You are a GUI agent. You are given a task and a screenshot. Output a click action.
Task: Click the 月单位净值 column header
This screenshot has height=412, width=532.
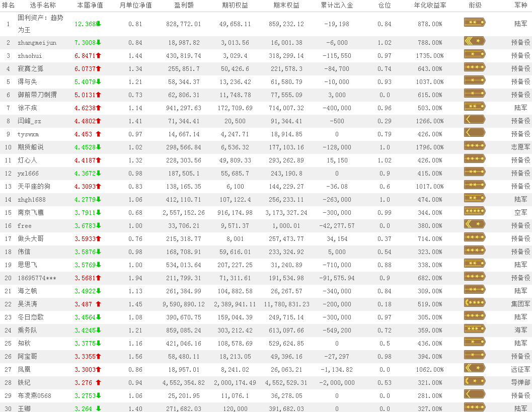pos(136,5)
